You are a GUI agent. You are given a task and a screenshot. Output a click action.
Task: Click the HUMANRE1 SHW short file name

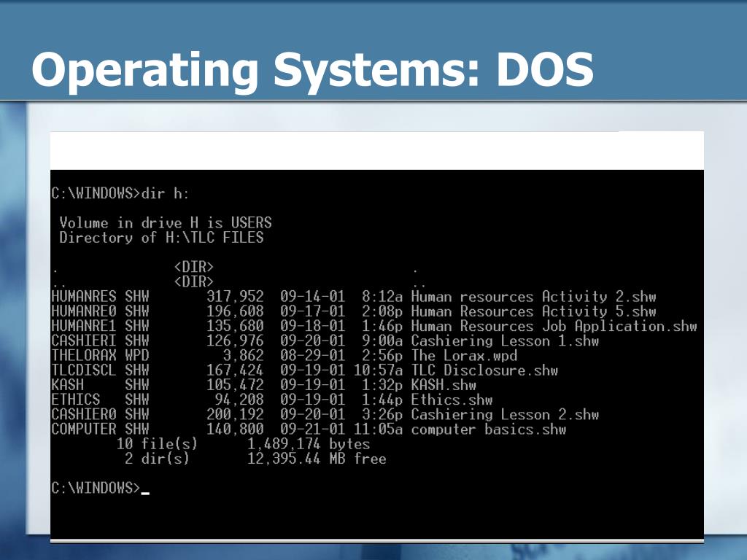point(101,326)
